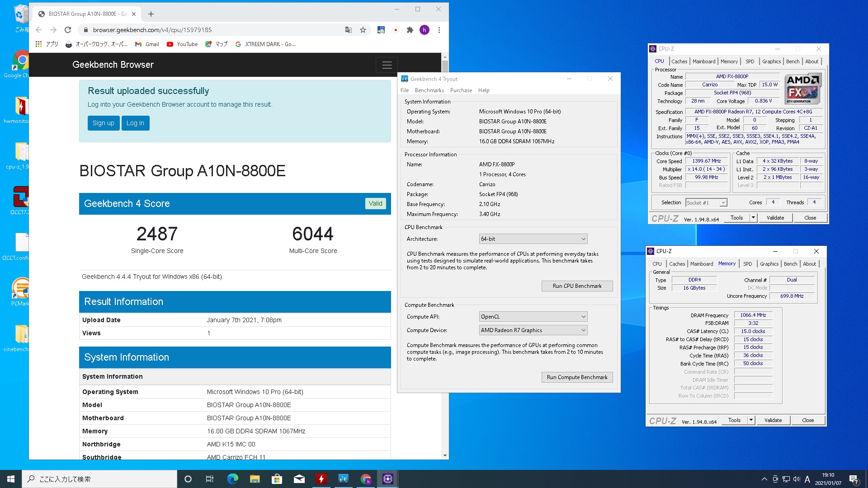Screen dimensions: 868x488
Task: Open File menu in Geekbench 4 Tryout
Action: pos(405,90)
